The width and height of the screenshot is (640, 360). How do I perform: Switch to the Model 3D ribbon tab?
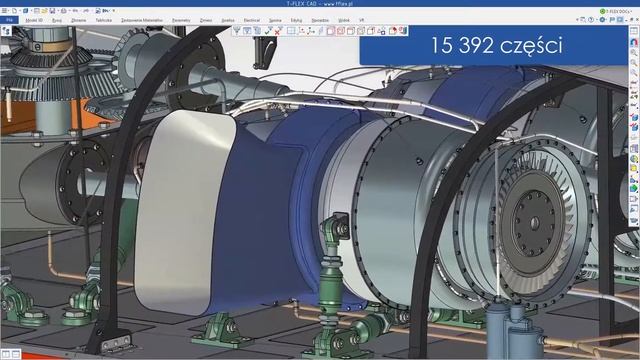click(34, 20)
